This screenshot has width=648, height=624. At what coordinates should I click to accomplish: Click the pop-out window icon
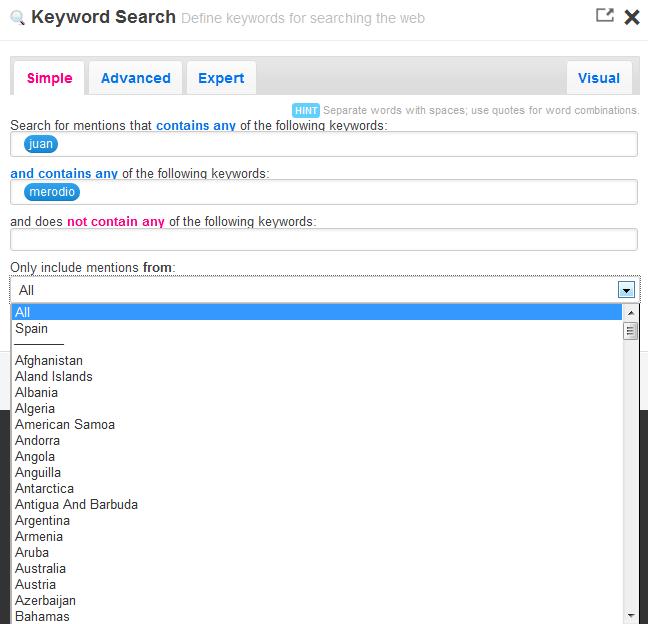pos(604,15)
